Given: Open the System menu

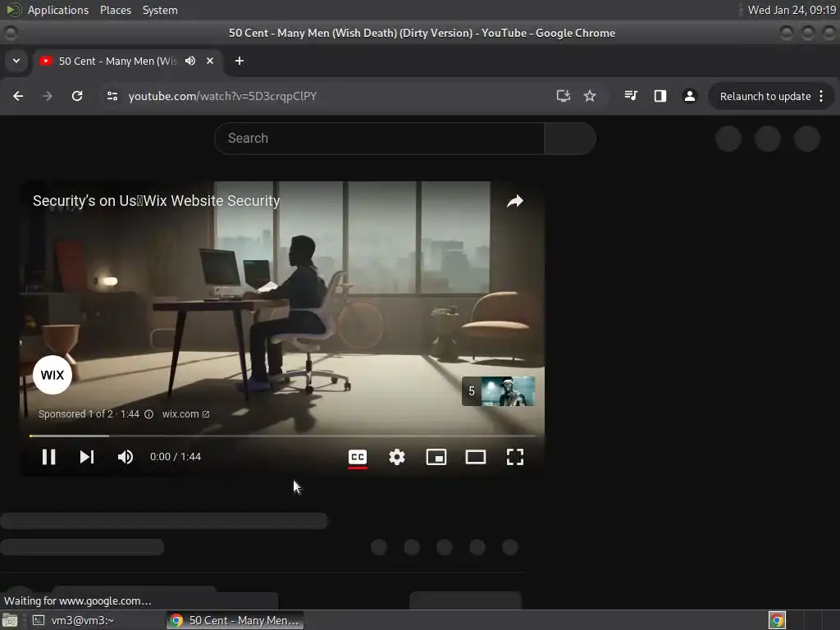Looking at the screenshot, I should pyautogui.click(x=160, y=10).
